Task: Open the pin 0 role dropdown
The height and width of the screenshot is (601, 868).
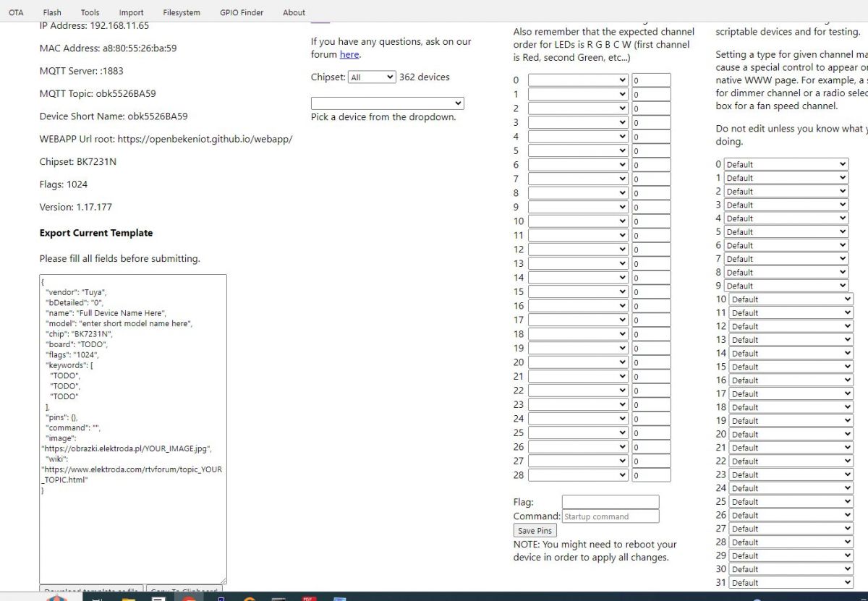Action: [578, 80]
